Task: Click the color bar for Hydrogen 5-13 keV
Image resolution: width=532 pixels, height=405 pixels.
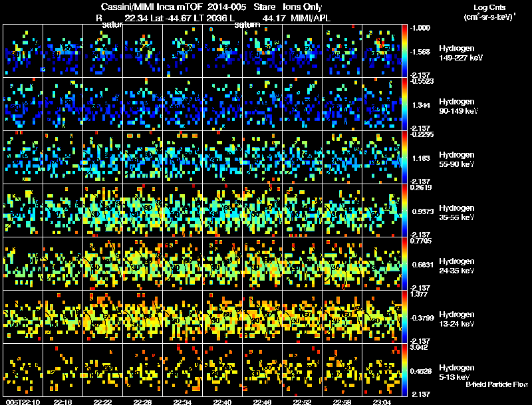Action: click(405, 370)
